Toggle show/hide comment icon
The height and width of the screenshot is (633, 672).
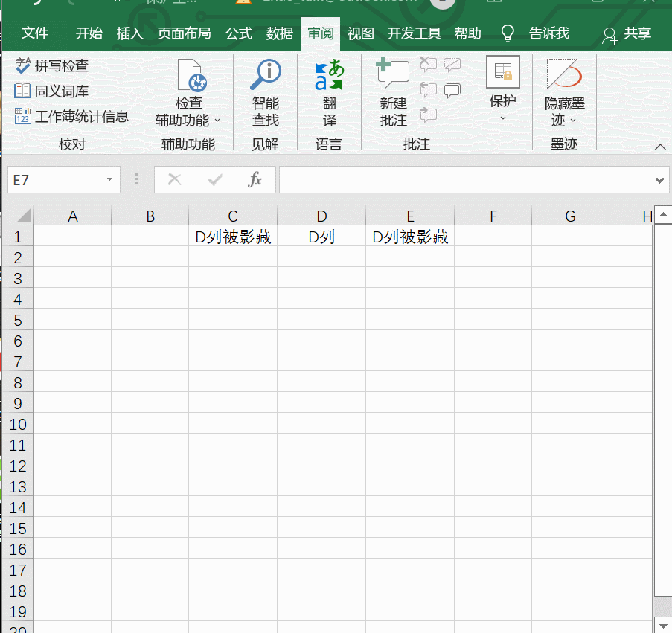tap(452, 64)
